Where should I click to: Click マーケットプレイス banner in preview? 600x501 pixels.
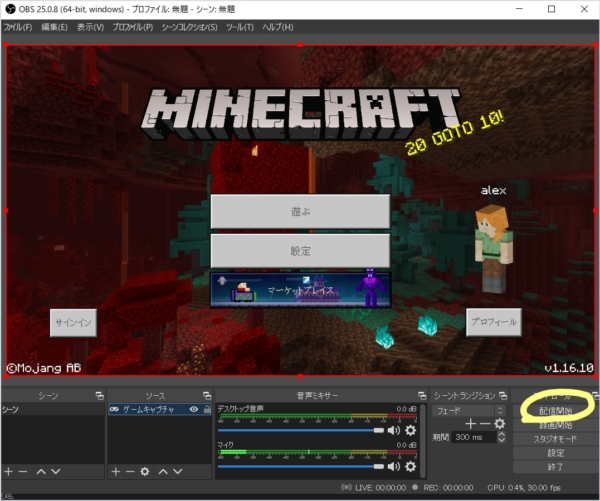click(x=300, y=290)
